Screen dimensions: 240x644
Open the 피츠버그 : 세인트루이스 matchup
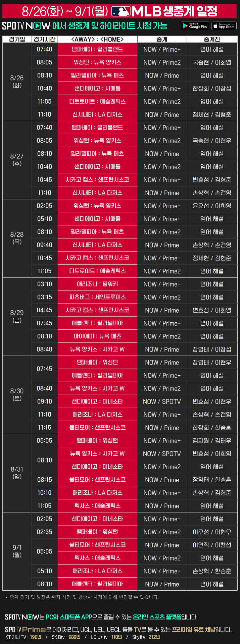97,297
